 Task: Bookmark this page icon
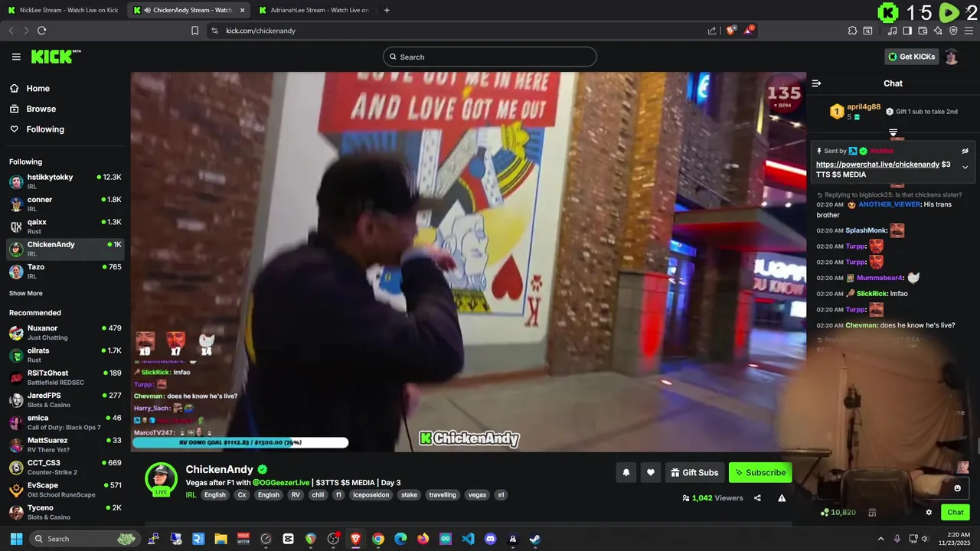194,31
